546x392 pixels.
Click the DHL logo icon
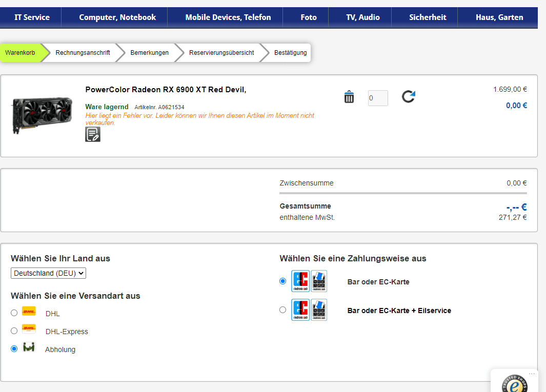[29, 311]
